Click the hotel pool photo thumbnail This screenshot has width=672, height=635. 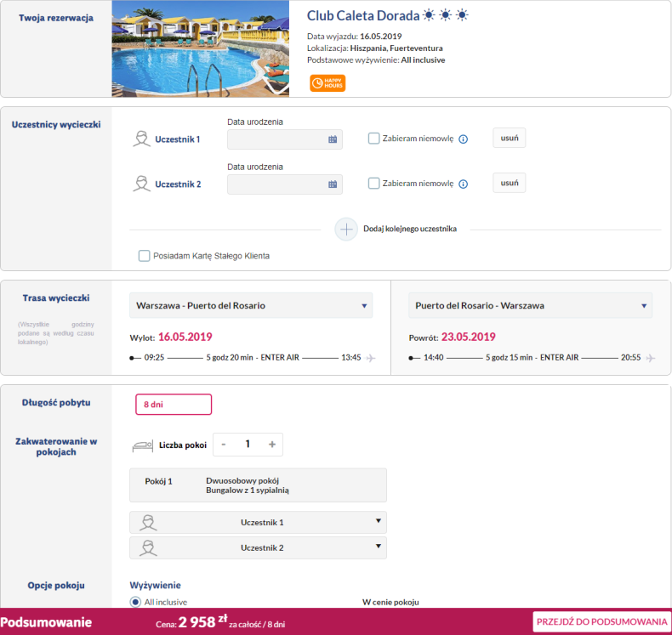click(201, 48)
